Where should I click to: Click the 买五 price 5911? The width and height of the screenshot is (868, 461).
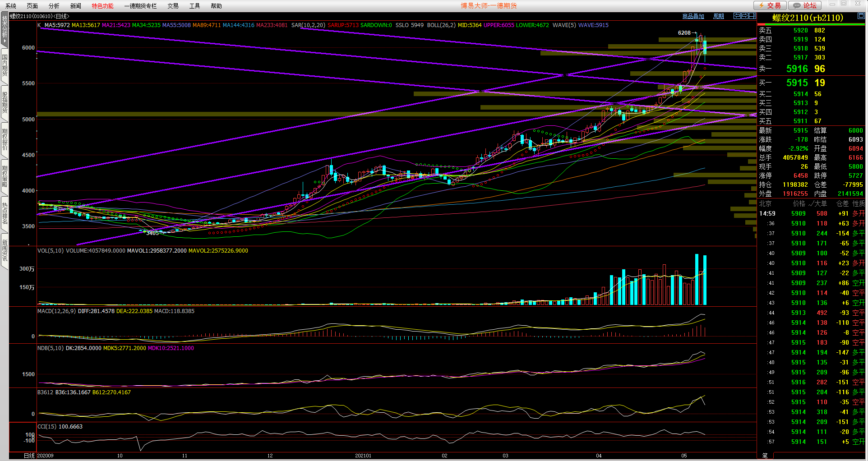pos(801,121)
